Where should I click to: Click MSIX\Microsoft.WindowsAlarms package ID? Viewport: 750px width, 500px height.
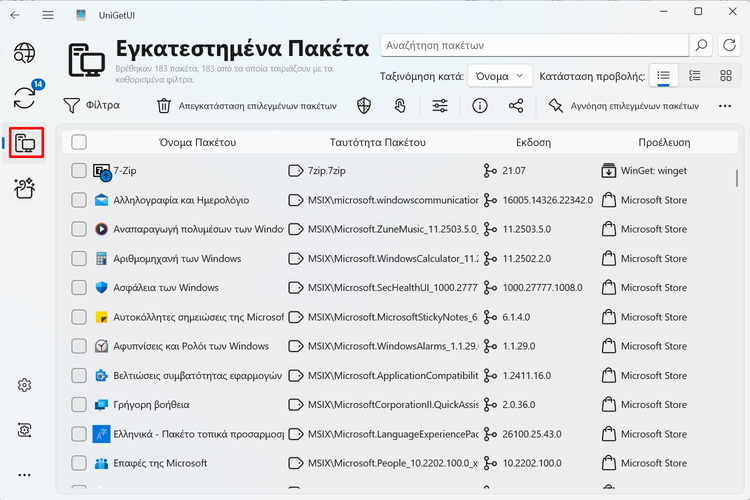point(393,346)
